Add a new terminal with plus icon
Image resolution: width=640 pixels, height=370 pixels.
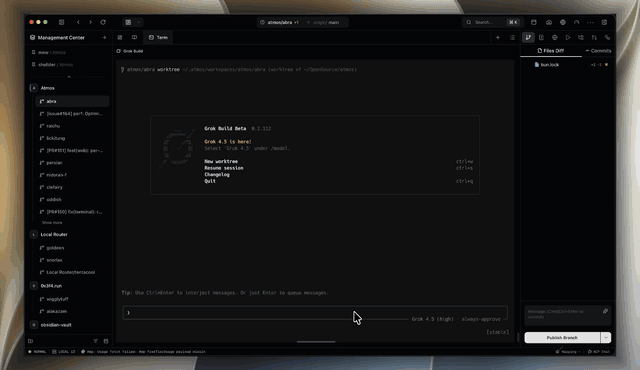(x=498, y=38)
